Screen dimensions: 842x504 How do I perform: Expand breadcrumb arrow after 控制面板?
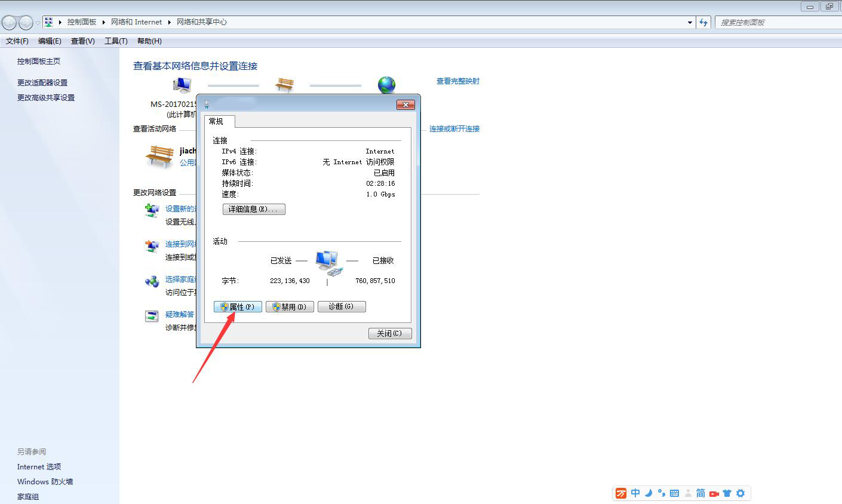[x=103, y=22]
